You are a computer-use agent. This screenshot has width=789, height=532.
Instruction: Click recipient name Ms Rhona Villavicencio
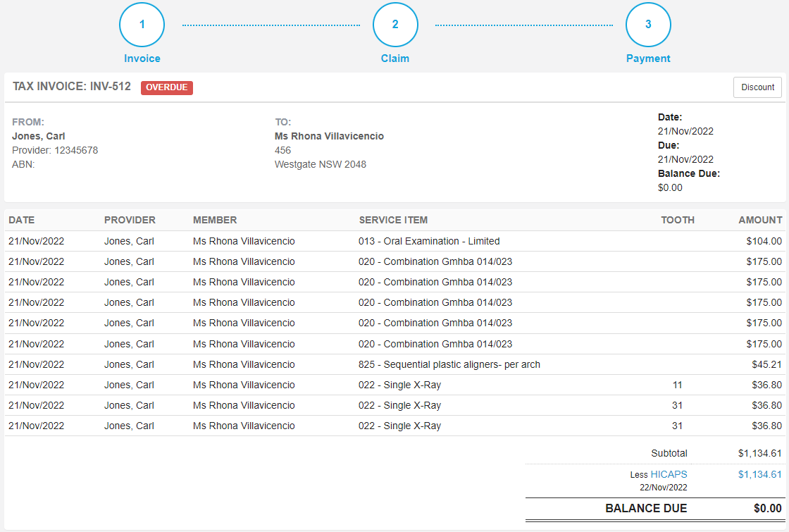point(329,136)
